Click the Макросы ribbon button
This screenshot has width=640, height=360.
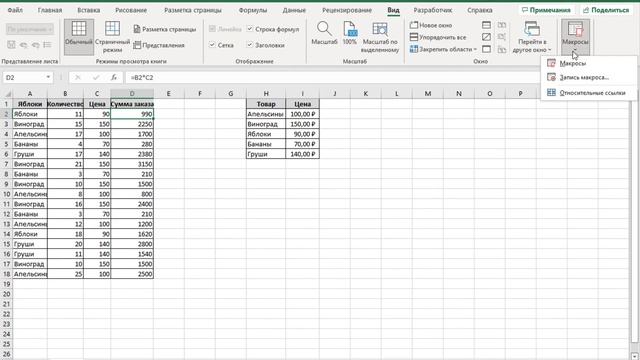(575, 37)
